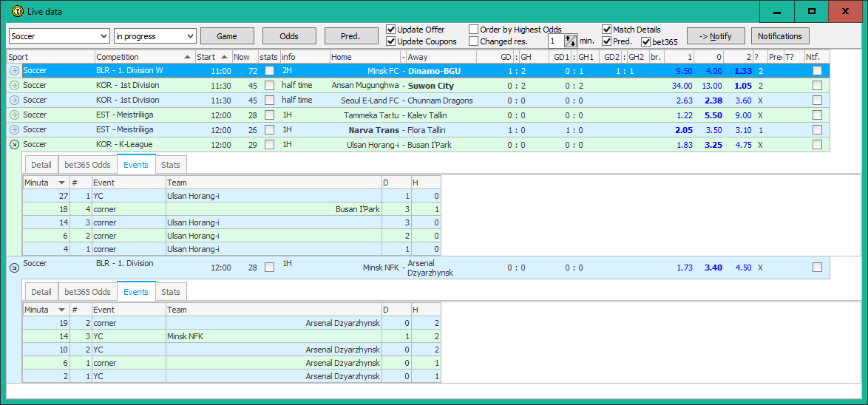This screenshot has height=405, width=868.
Task: Collapse the Ulsan Horang-i match details
Action: pyautogui.click(x=14, y=145)
